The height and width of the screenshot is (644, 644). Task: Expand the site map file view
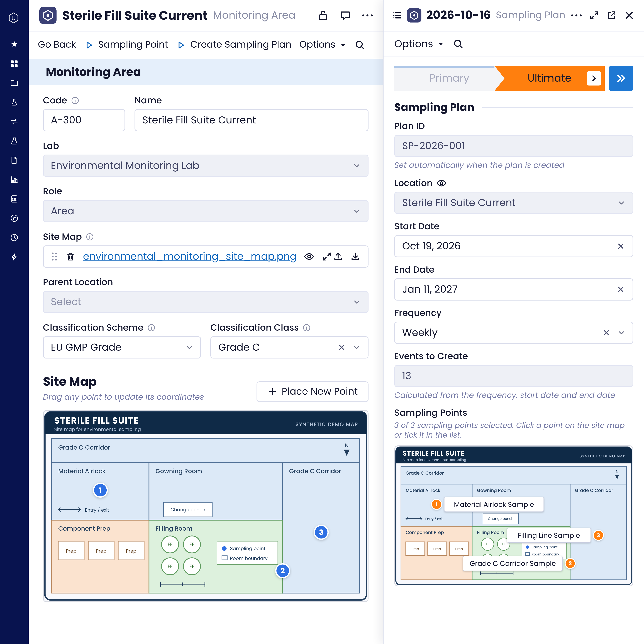pyautogui.click(x=327, y=256)
